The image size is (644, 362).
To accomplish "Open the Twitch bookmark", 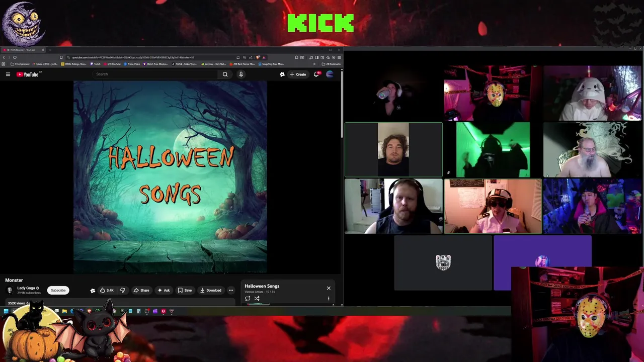I will pyautogui.click(x=95, y=64).
